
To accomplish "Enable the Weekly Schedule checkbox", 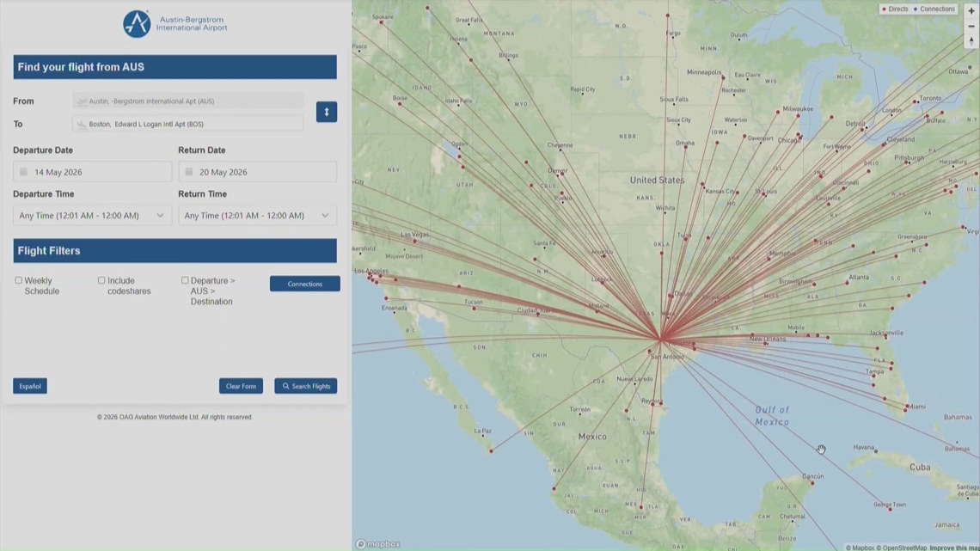I will 19,280.
